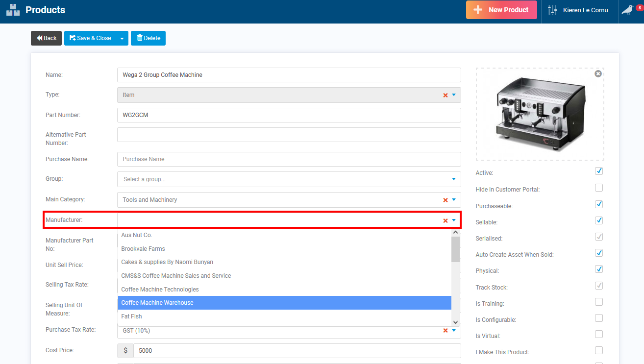Open the Type dropdown arrow

click(x=454, y=95)
